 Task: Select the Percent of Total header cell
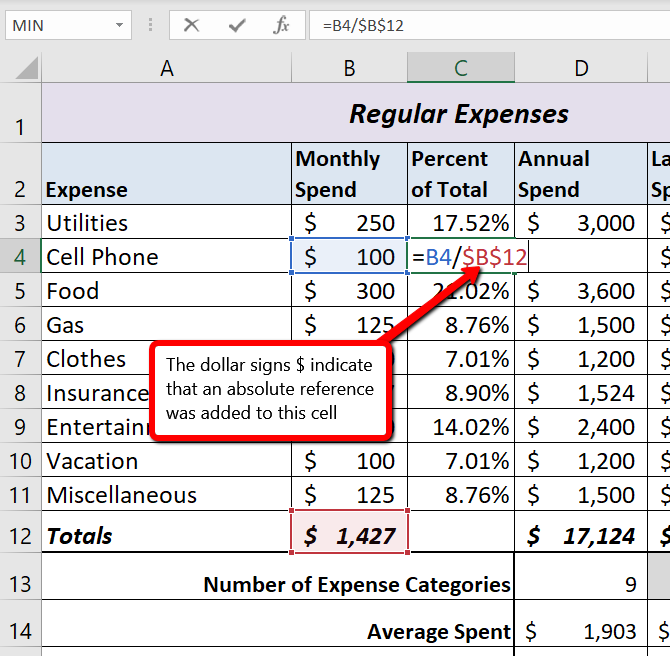pyautogui.click(x=461, y=174)
